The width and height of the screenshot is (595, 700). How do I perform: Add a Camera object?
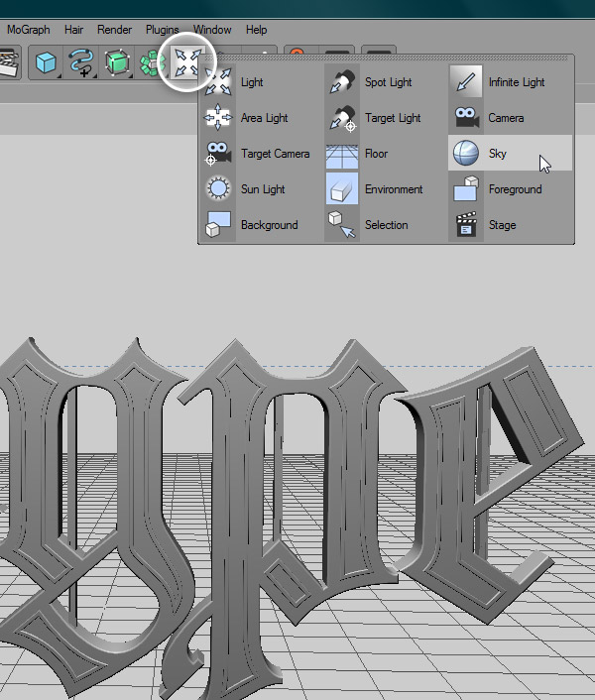pos(510,117)
